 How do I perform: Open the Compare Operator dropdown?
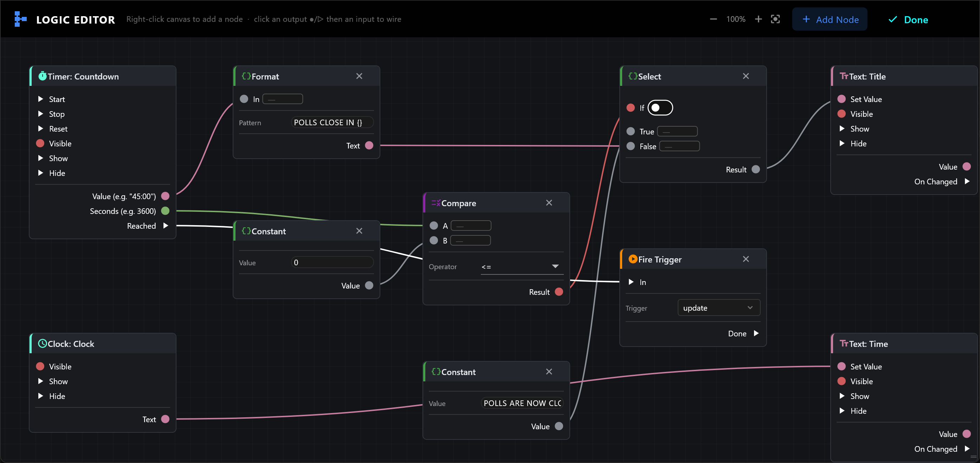(522, 267)
